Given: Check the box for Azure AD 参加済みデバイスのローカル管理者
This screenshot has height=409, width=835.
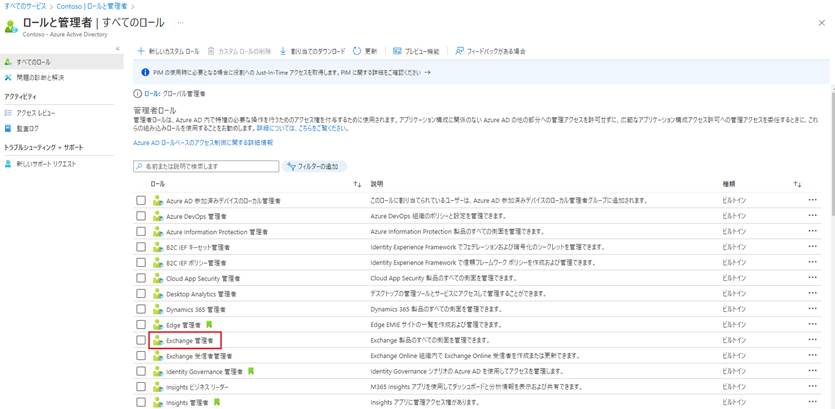Looking at the screenshot, I should (x=141, y=201).
